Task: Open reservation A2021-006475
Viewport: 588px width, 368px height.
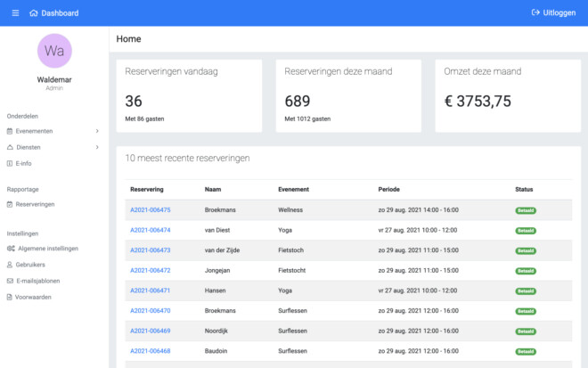Action: [x=150, y=210]
